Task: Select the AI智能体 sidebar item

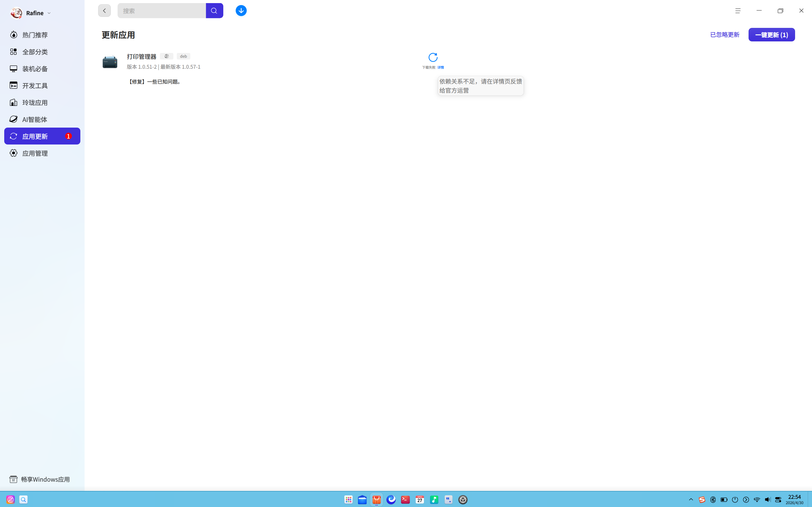Action: [35, 119]
